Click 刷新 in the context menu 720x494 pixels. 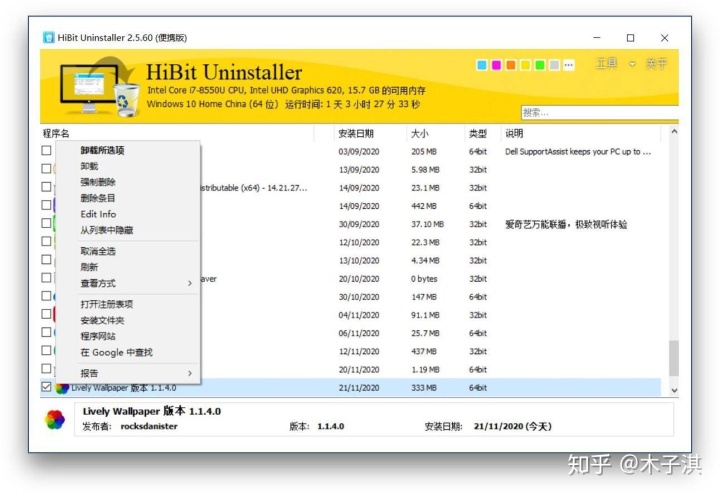point(128,268)
